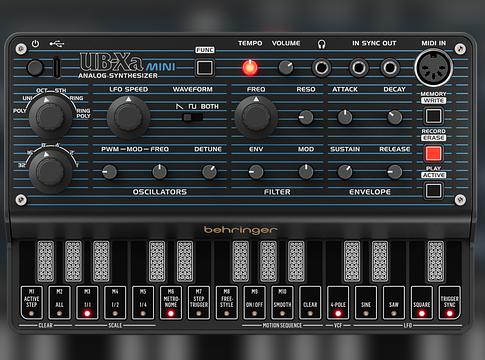Click the MIDI IN DIN connector
The height and width of the screenshot is (360, 485).
coord(433,68)
